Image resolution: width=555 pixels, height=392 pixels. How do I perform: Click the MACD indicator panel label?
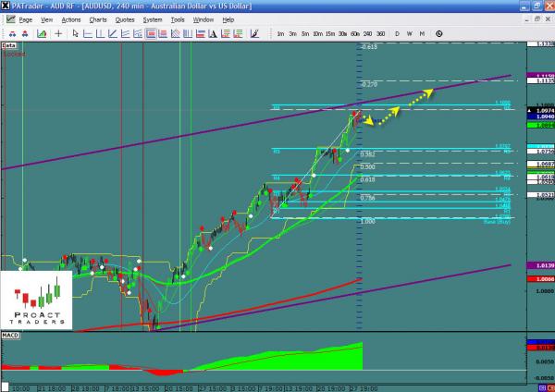tap(10, 334)
